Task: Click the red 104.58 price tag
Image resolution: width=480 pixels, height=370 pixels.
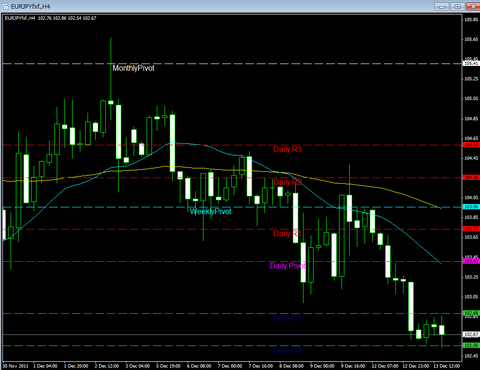Action: 471,145
